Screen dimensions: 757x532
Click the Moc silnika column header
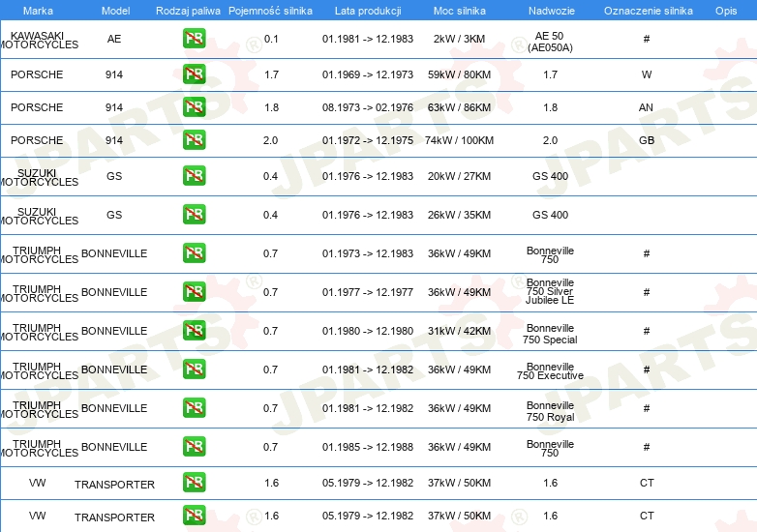click(459, 11)
